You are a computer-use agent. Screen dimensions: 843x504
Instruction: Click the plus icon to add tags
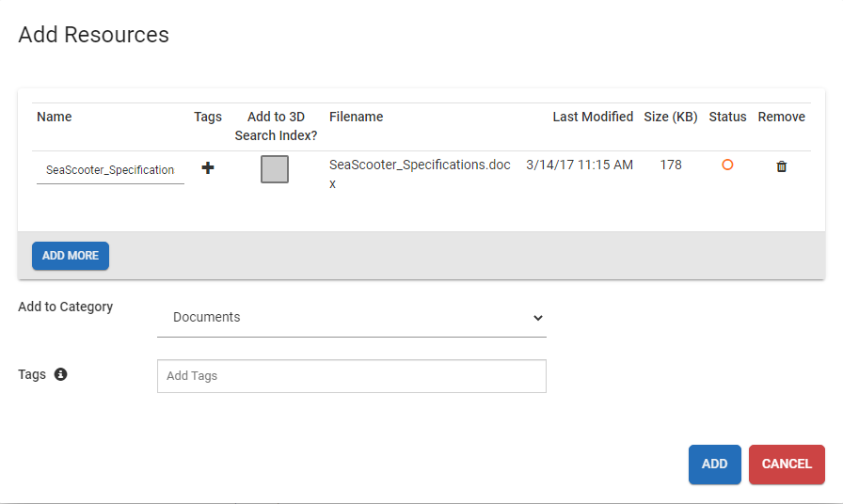[208, 168]
